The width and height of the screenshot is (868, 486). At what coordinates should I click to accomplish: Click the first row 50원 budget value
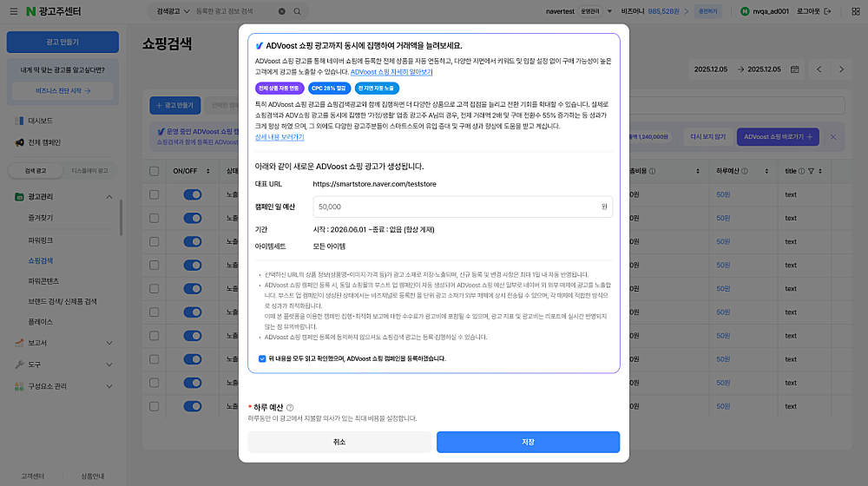coord(723,195)
